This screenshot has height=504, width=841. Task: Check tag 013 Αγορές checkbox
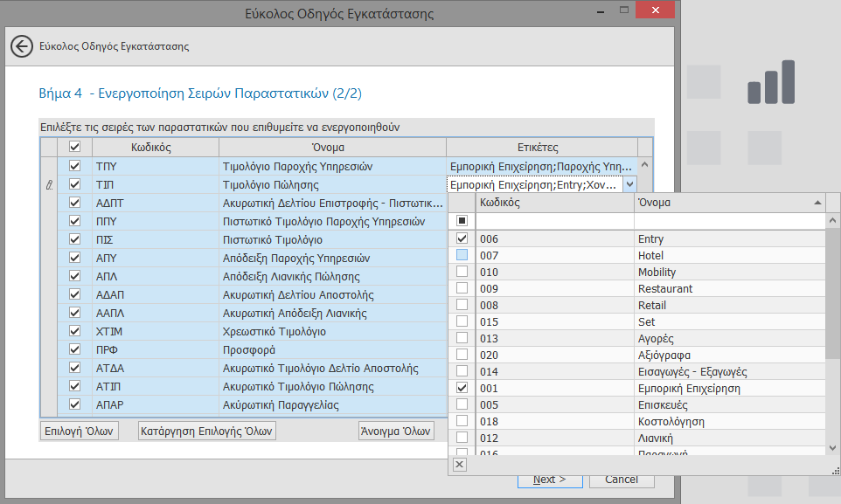(x=462, y=338)
